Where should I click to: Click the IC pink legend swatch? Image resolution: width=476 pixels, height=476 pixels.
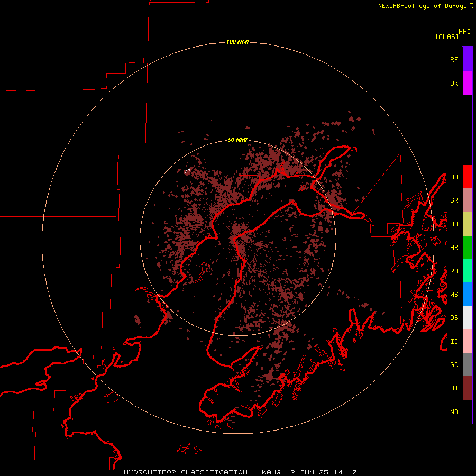pos(467,341)
